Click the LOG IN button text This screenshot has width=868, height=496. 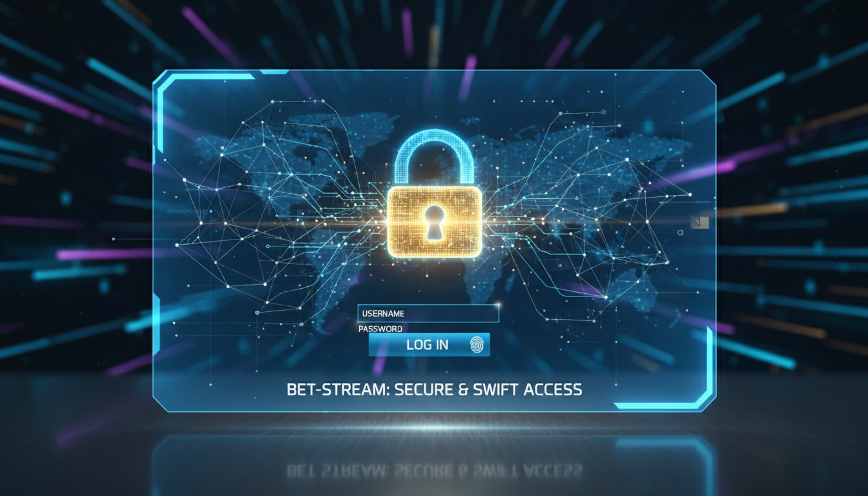(427, 345)
